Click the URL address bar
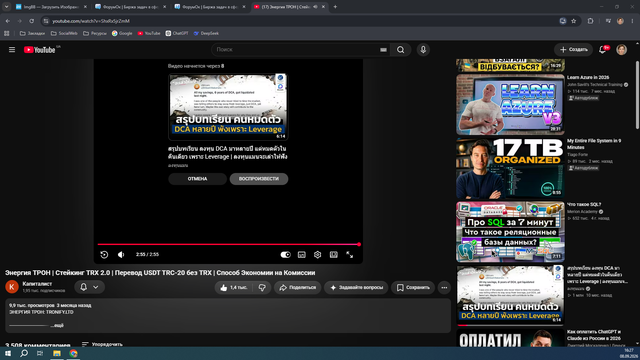 (x=302, y=21)
